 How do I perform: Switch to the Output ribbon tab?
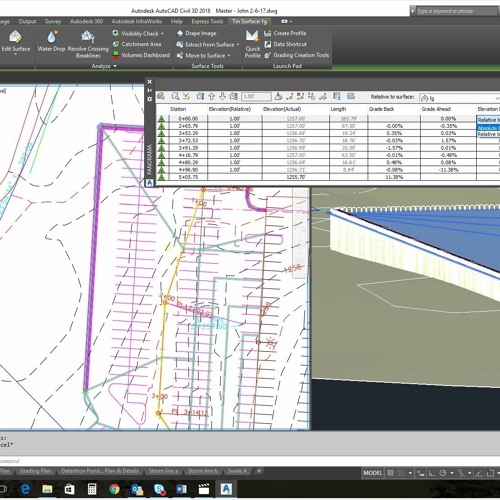[27, 21]
